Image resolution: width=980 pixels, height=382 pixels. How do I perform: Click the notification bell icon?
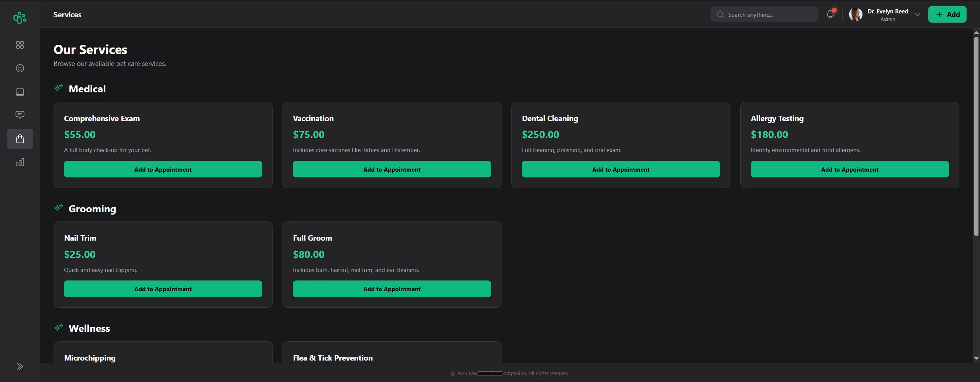830,15
